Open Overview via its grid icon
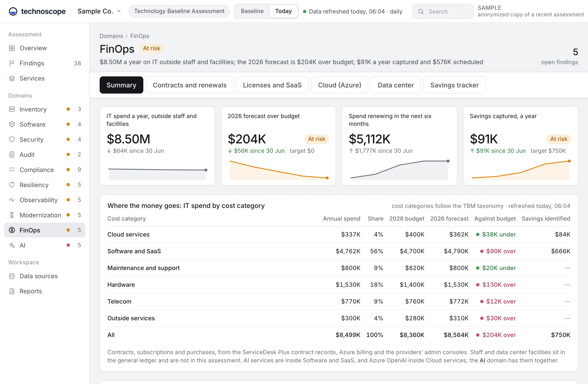The image size is (588, 384). (x=12, y=48)
